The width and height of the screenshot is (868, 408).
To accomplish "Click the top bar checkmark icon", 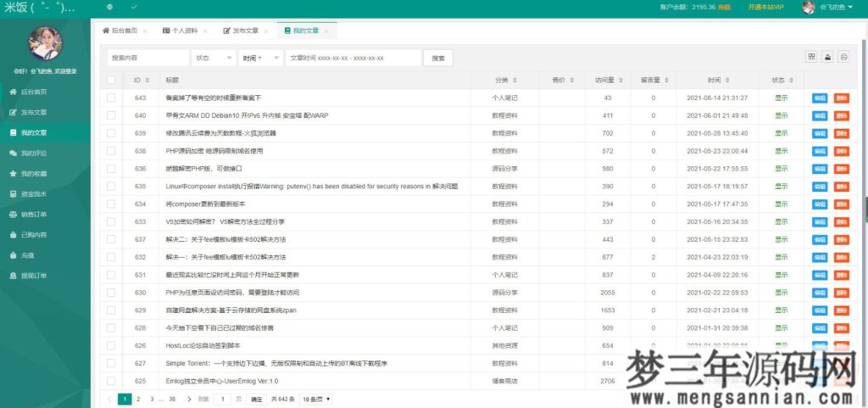I will click(134, 7).
